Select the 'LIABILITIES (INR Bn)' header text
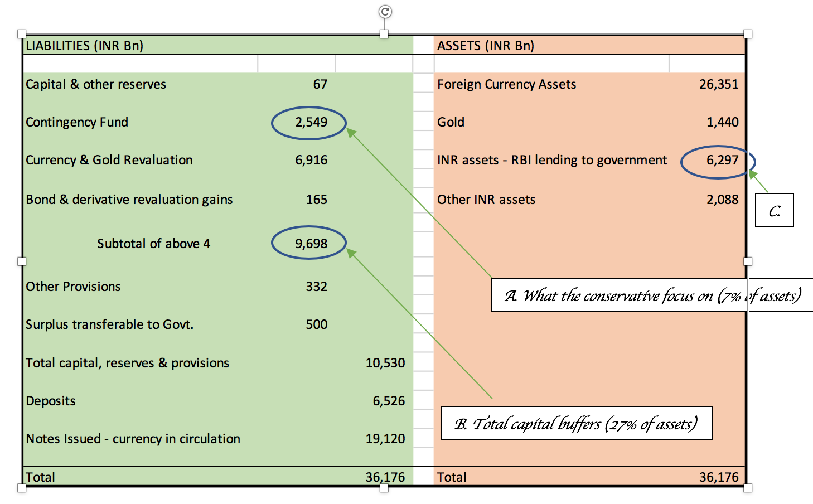This screenshot has height=504, width=813. point(84,46)
